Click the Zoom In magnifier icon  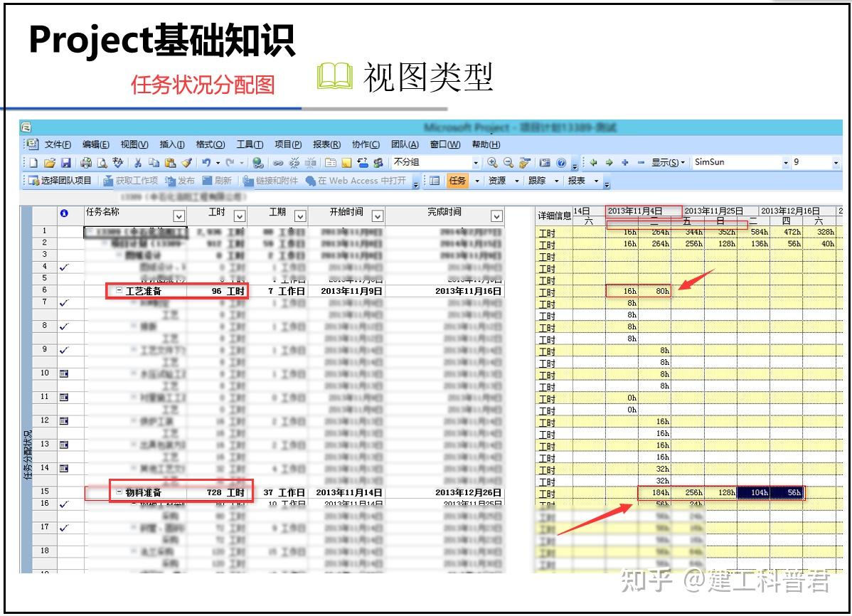[x=492, y=163]
